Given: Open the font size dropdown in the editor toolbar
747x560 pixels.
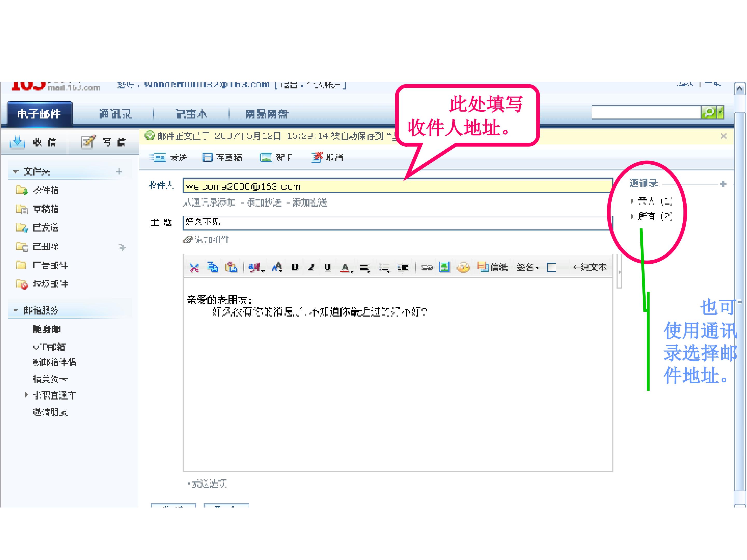Looking at the screenshot, I should coord(277,267).
